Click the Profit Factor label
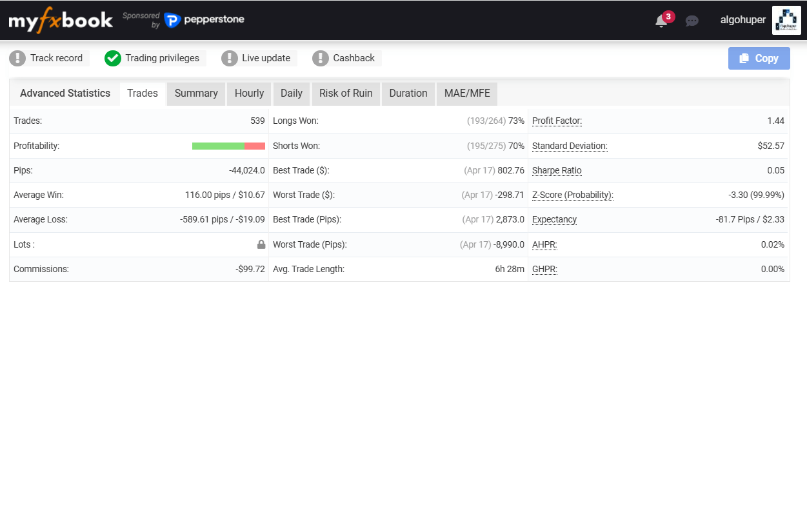The image size is (807, 532). [557, 121]
